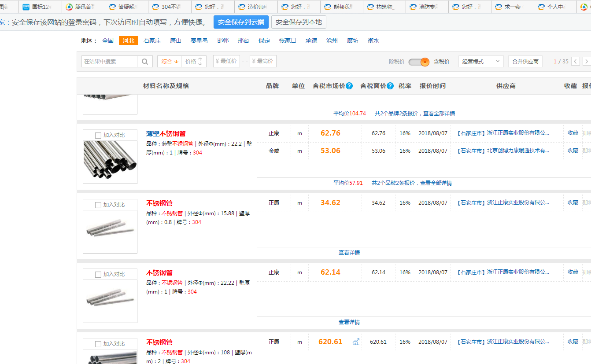The image size is (591, 364).
Task: Filter by city 邯郸
Action: coord(223,40)
